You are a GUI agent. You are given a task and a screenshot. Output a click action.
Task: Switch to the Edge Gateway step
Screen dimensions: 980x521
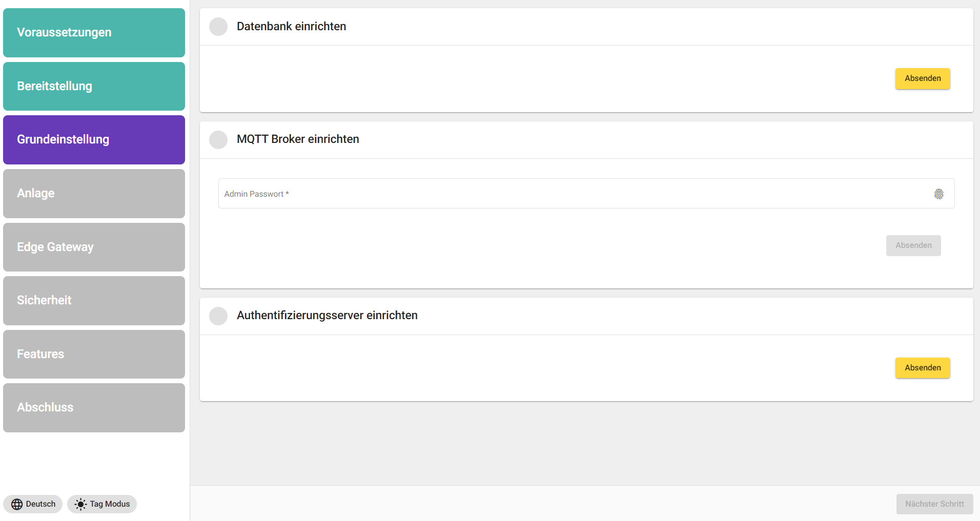(x=94, y=247)
